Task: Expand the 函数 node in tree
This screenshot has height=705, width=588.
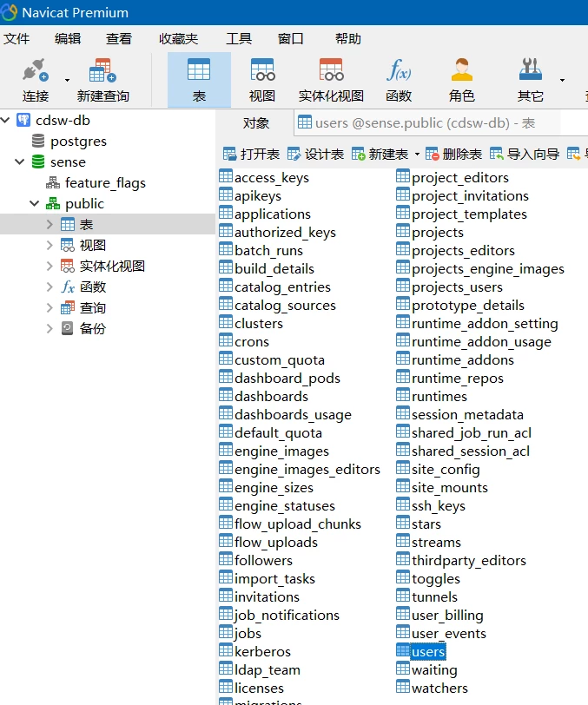Action: click(50, 287)
